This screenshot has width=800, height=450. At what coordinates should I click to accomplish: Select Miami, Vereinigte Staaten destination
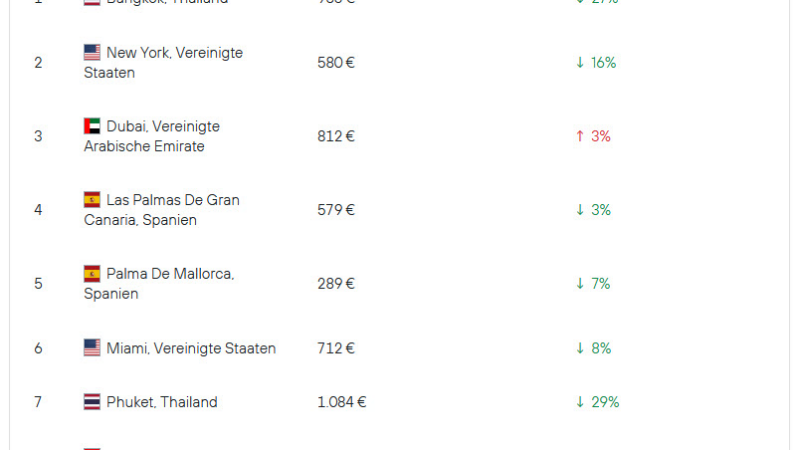tap(191, 348)
